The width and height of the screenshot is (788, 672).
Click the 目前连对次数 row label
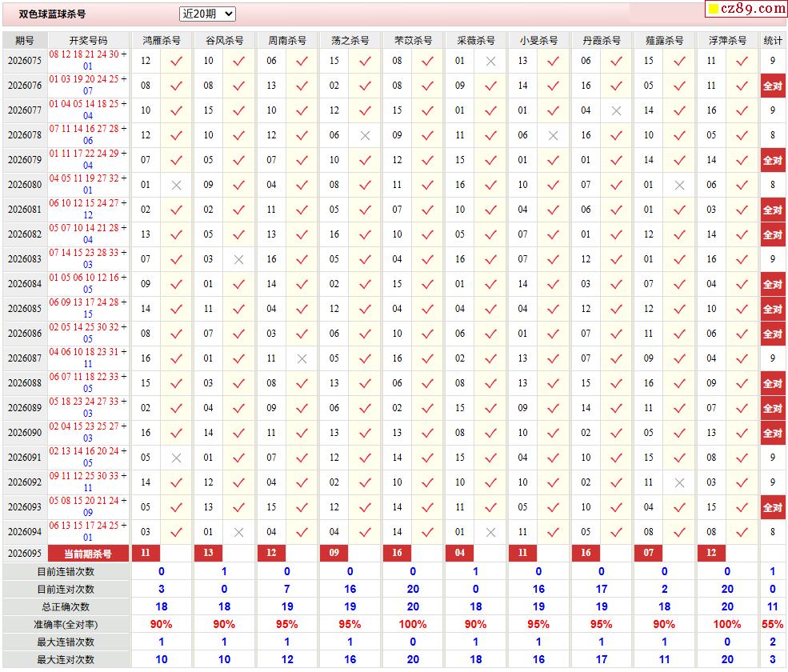click(x=66, y=589)
